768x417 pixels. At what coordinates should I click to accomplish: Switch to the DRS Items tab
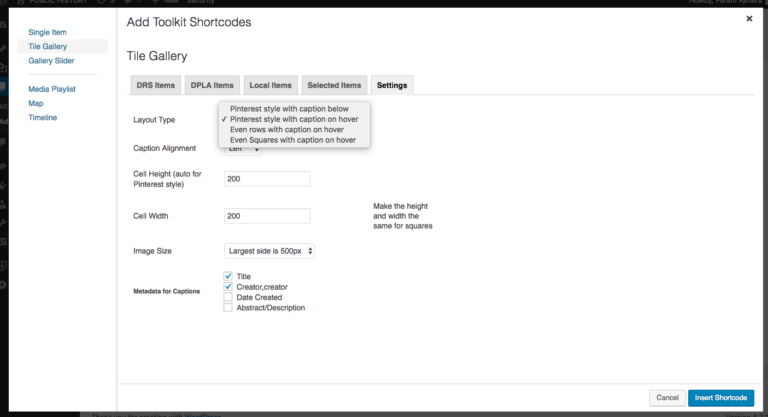155,86
